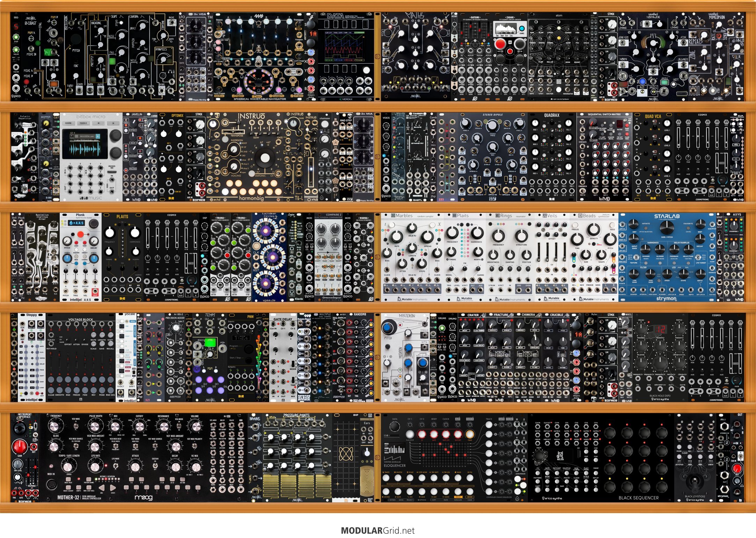This screenshot has width=756, height=538.
Task: Click the blue play icon on bitbox micro screen
Action: pyautogui.click(x=97, y=136)
